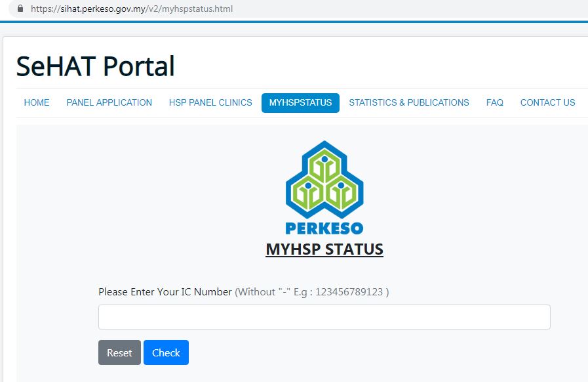Select the MYHSPSTATUS tab
Viewport: 588px width, 382px height.
[300, 103]
